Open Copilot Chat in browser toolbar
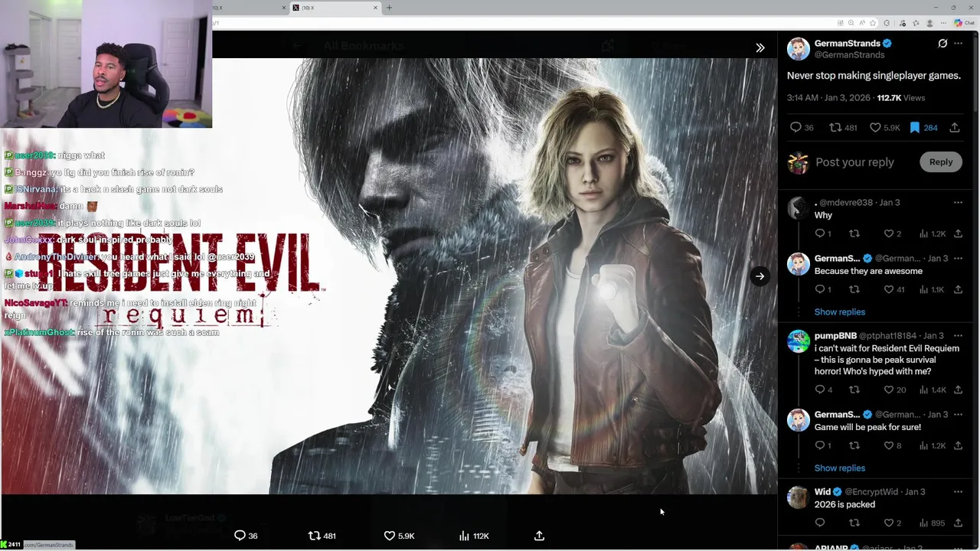The height and width of the screenshot is (551, 980). pos(965,23)
